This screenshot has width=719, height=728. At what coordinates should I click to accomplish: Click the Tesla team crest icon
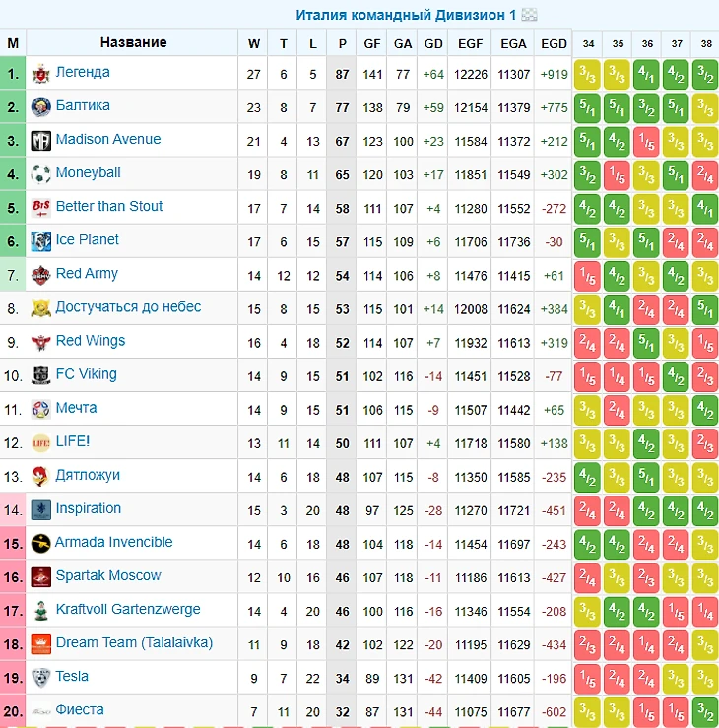point(40,678)
